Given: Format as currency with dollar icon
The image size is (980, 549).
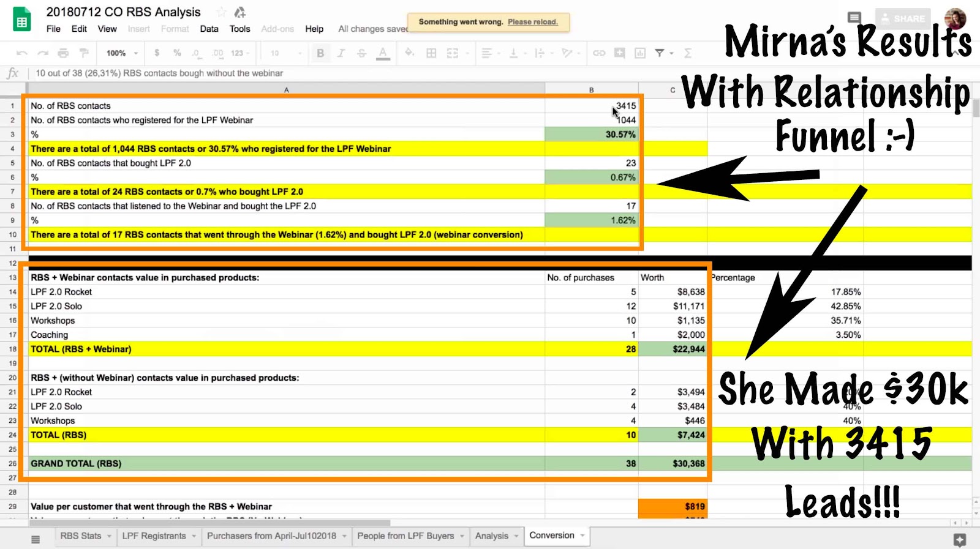Looking at the screenshot, I should [157, 53].
